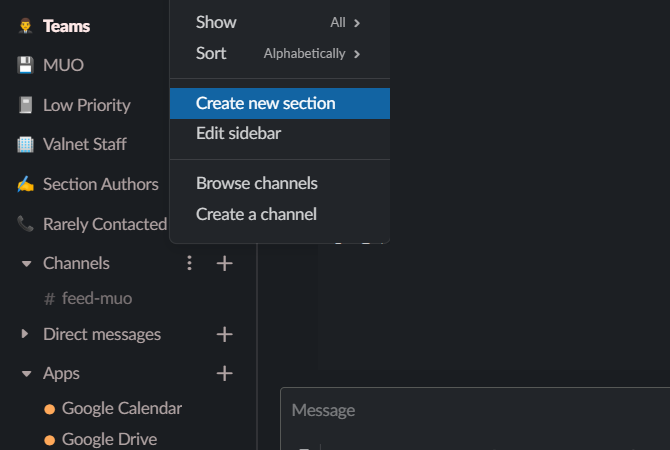Open Channels section three-dot options

pos(190,263)
